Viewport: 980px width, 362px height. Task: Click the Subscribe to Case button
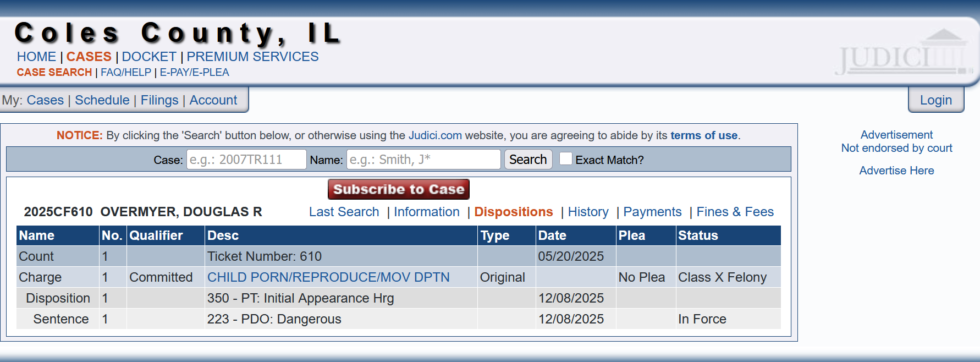(x=399, y=189)
